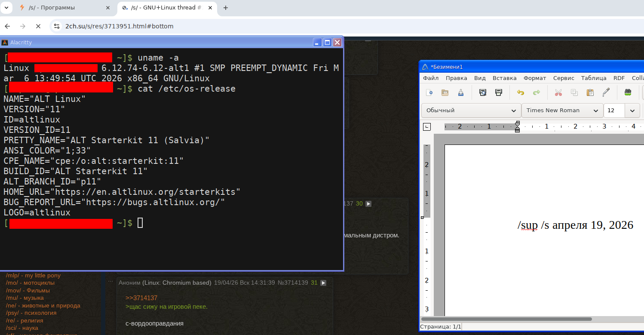Click the Writer horizontal scrollbar thumb
Screen dimensions: 644x335
click(506, 319)
